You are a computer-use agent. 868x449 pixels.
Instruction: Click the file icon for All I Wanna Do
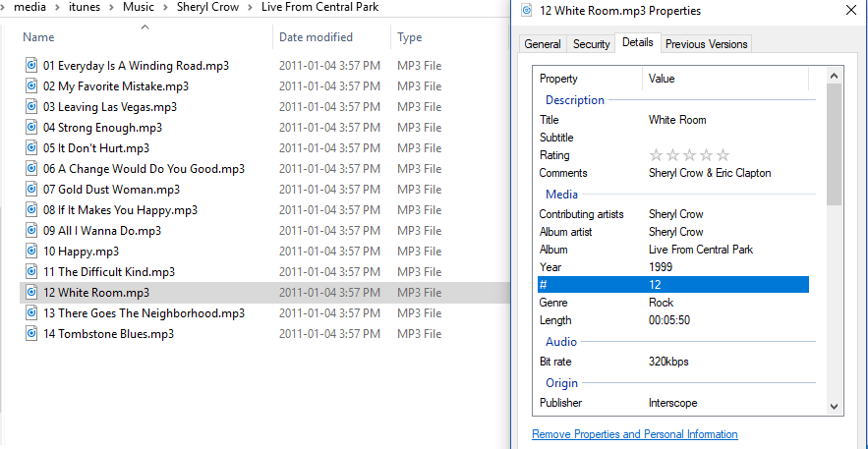click(x=32, y=231)
